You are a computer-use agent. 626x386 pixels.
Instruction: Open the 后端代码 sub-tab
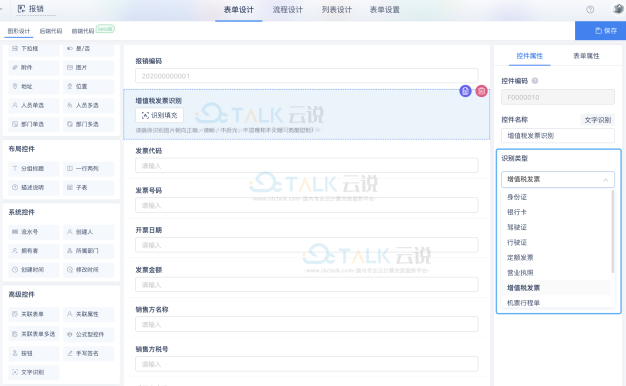pyautogui.click(x=51, y=31)
